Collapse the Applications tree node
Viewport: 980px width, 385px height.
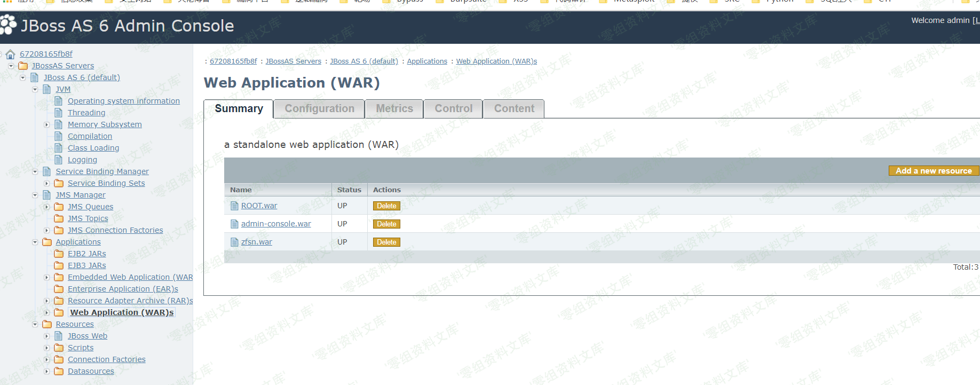pos(35,242)
